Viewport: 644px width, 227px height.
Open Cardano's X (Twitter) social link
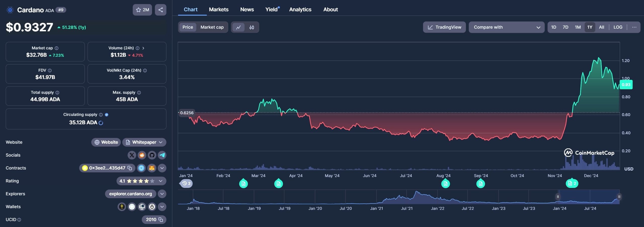pyautogui.click(x=132, y=155)
